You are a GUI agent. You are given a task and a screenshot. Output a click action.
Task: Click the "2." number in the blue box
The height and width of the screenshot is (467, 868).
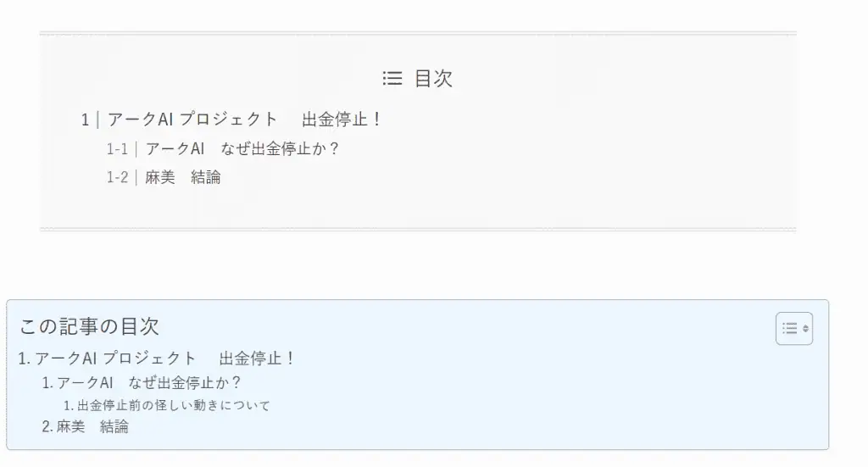tap(48, 427)
